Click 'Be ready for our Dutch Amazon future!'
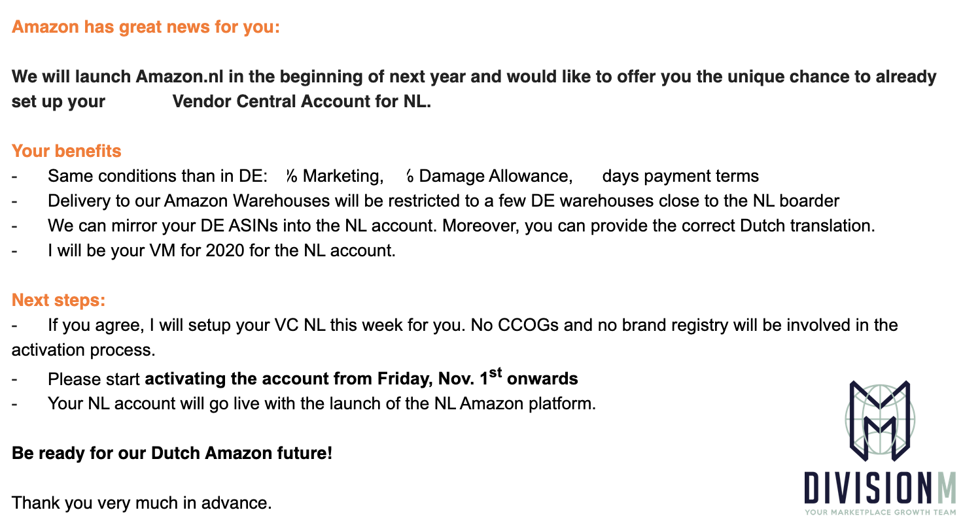980x527 pixels. coord(172,452)
